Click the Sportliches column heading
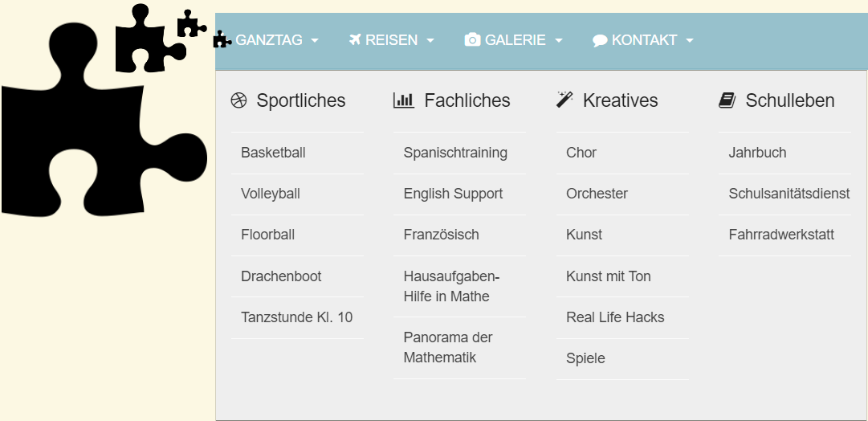 301,100
